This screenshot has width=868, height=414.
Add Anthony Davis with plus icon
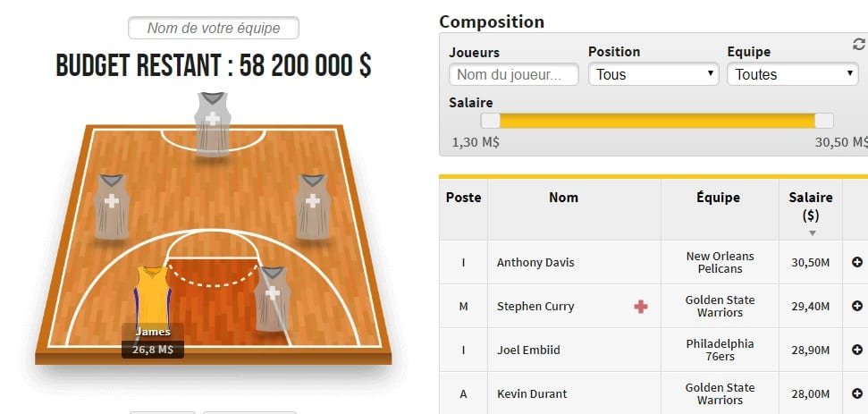point(857,263)
